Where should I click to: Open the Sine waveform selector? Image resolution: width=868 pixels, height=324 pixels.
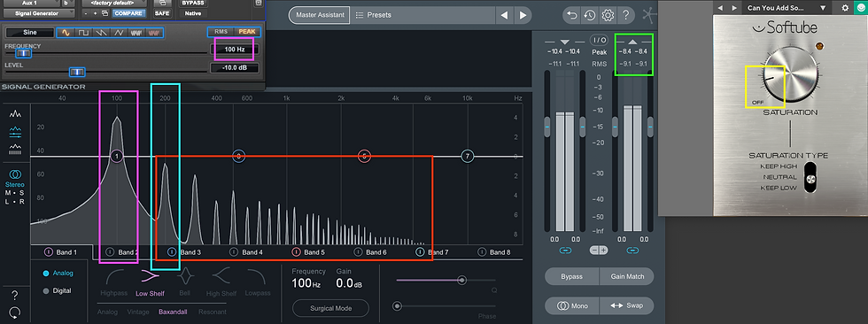tap(30, 33)
